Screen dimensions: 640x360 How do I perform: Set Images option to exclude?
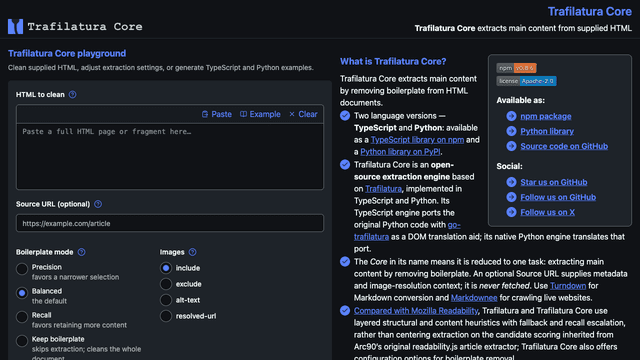pos(166,284)
